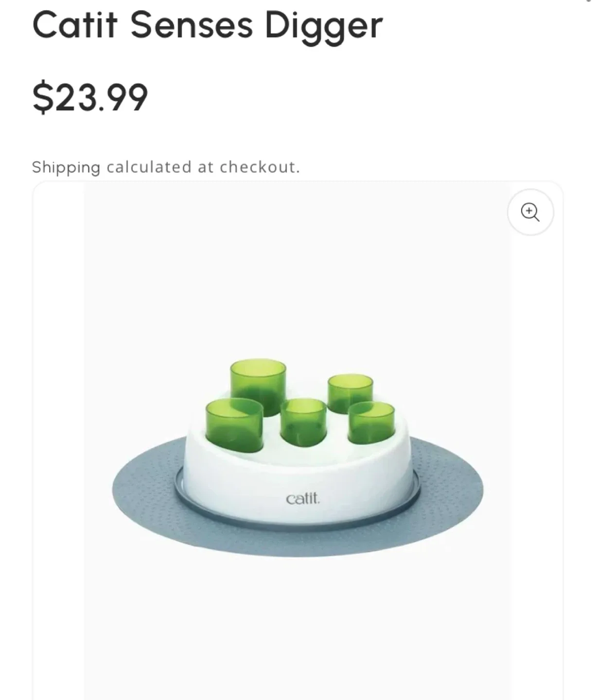The image size is (595, 700).
Task: Click the magnifier zoom icon on product image
Action: [x=530, y=212]
